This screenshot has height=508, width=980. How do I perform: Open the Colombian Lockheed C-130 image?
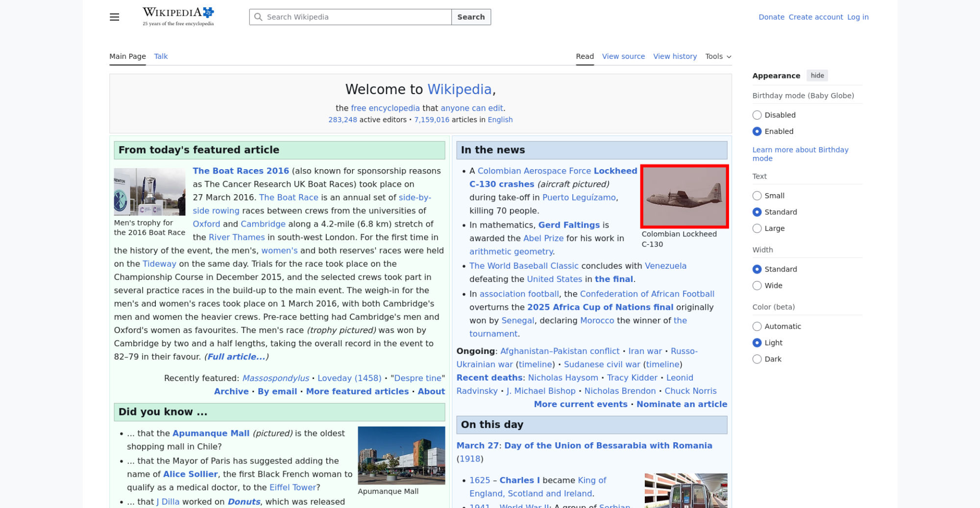684,196
